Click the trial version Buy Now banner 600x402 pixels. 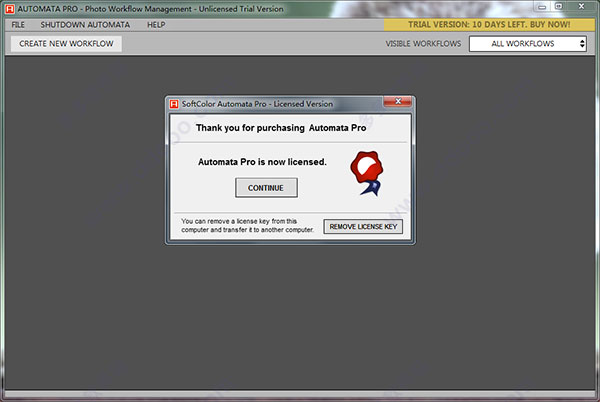(489, 24)
